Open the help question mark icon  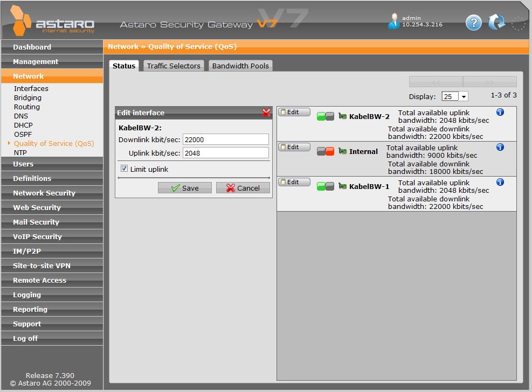474,23
